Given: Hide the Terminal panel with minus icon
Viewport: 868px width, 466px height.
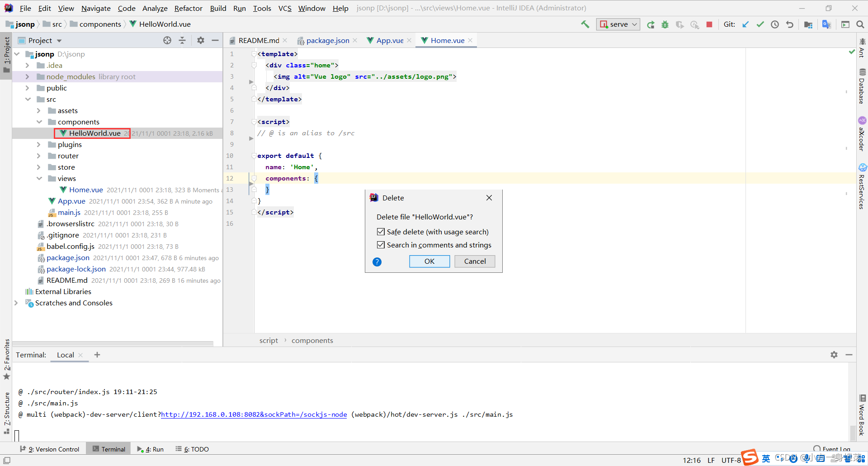Looking at the screenshot, I should (849, 355).
